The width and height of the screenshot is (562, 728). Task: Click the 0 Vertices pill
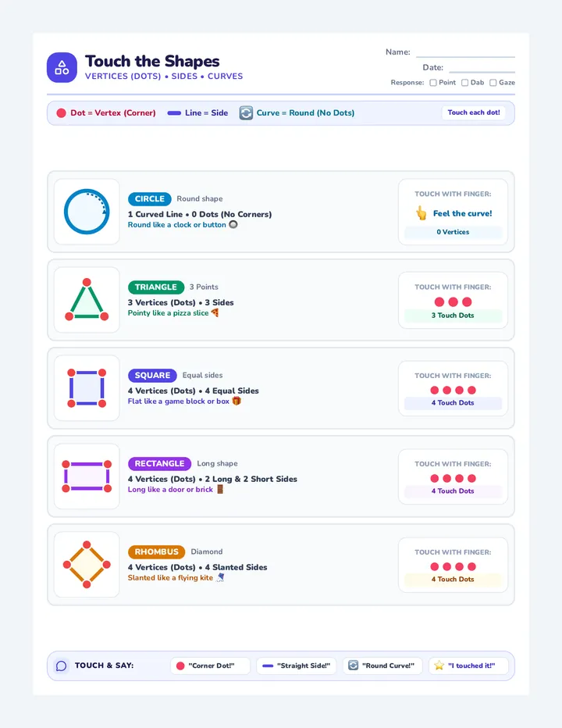tap(453, 232)
